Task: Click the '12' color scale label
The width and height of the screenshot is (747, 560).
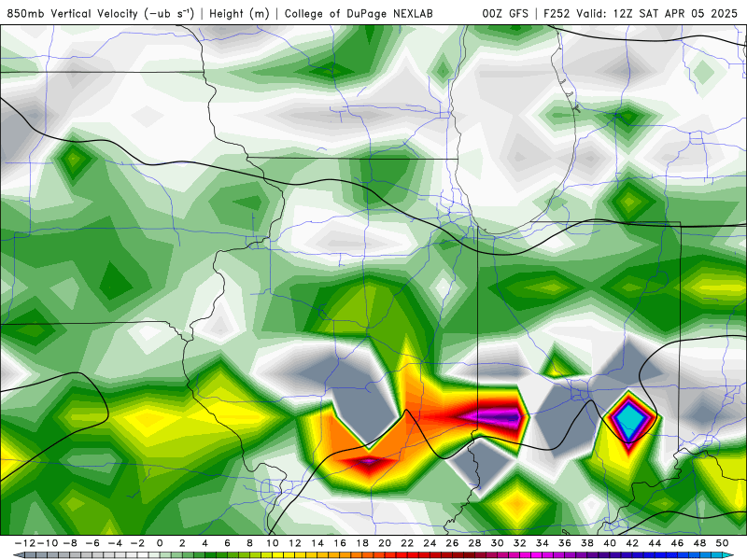Action: [x=295, y=543]
